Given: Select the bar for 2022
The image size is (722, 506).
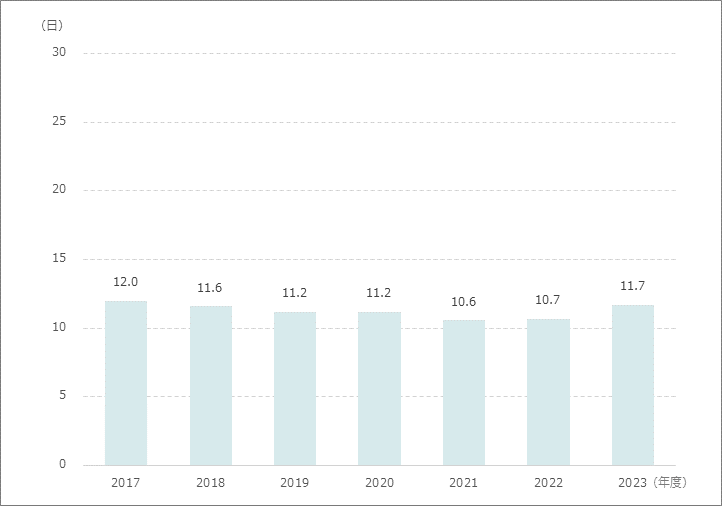Looking at the screenshot, I should point(548,391).
